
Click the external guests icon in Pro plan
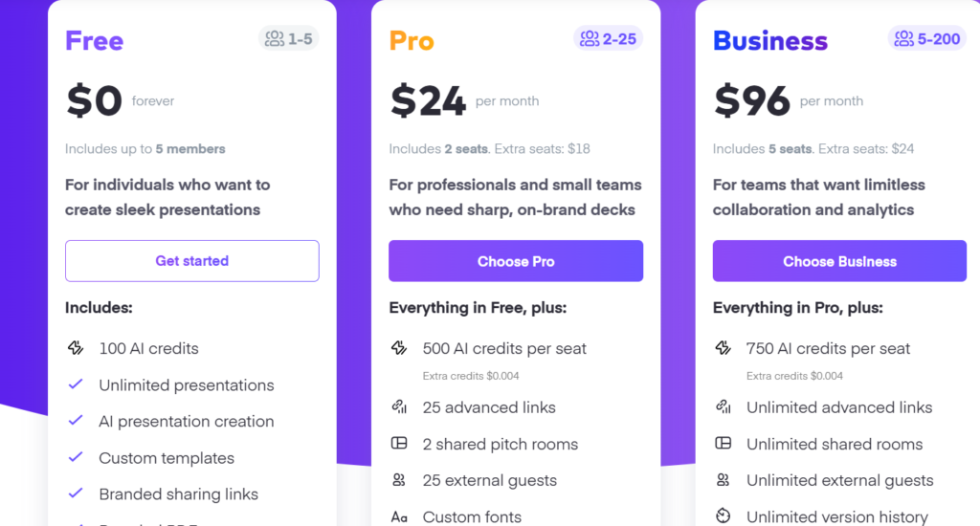pos(399,480)
